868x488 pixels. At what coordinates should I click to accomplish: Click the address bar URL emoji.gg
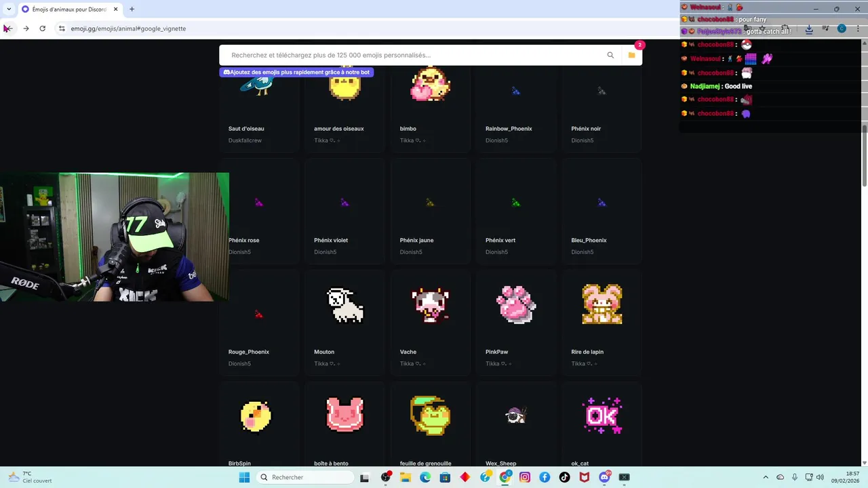pyautogui.click(x=128, y=28)
